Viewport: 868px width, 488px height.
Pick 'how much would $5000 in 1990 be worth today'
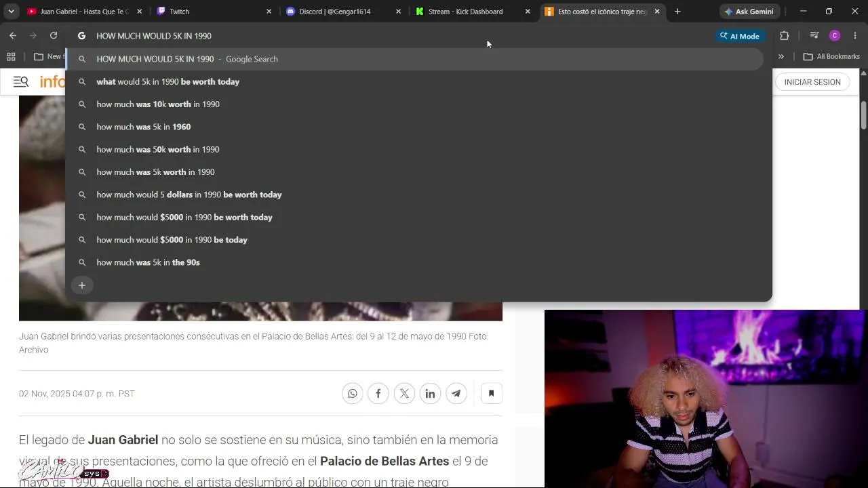click(x=414, y=217)
